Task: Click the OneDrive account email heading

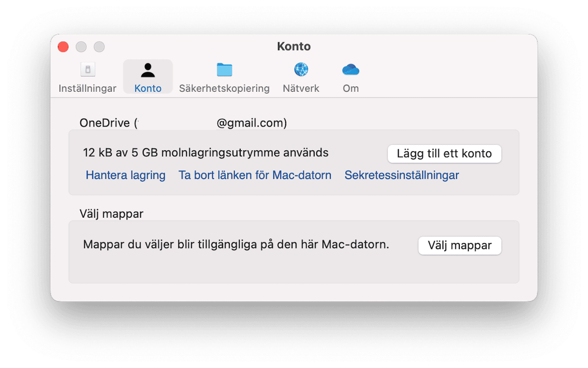Action: [x=183, y=123]
